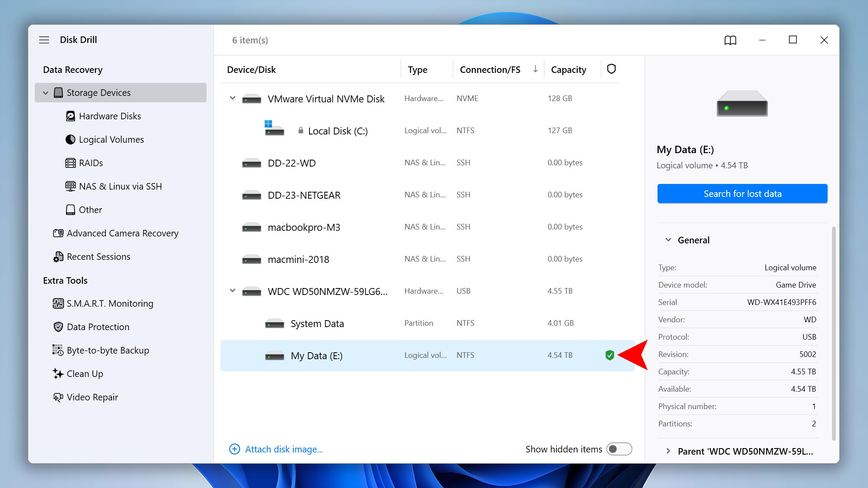
Task: Click the Other devices icon
Action: point(70,210)
